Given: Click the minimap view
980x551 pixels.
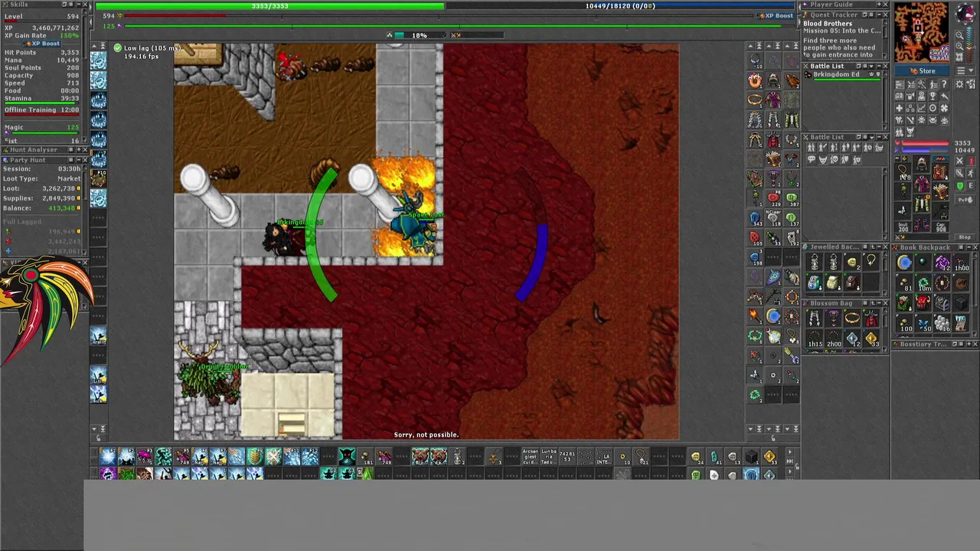Looking at the screenshot, I should pyautogui.click(x=922, y=32).
